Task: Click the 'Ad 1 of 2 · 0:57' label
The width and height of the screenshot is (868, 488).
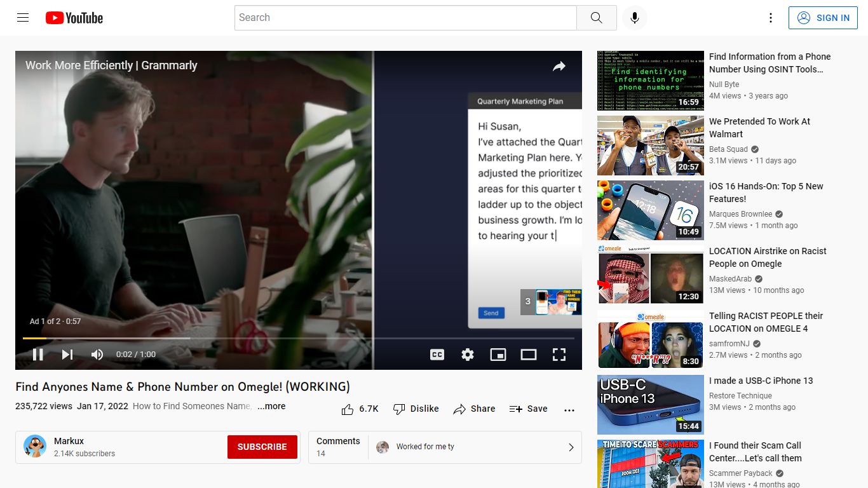Action: pyautogui.click(x=55, y=322)
